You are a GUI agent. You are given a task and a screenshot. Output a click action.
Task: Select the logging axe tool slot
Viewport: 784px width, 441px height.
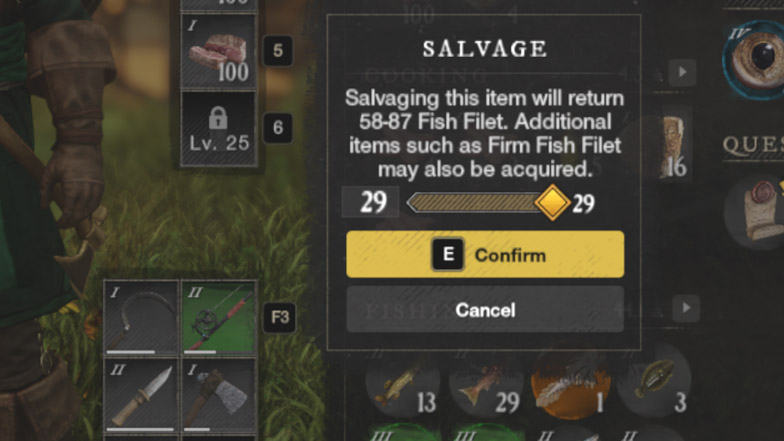point(219,396)
